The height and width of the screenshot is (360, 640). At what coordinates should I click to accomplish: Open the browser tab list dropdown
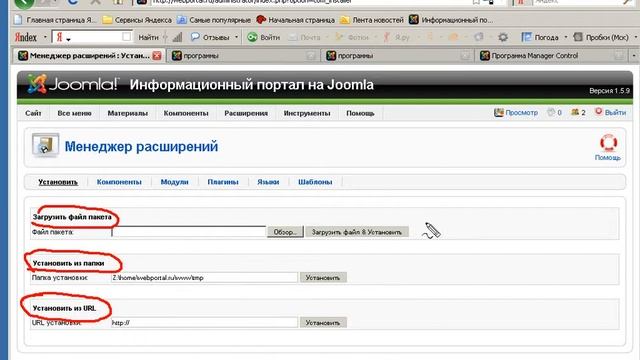point(633,56)
